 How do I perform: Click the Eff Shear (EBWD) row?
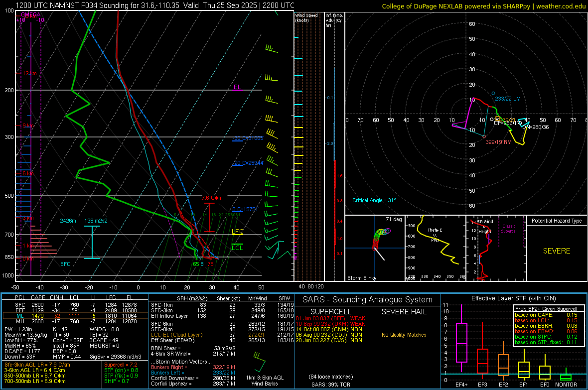point(222,341)
